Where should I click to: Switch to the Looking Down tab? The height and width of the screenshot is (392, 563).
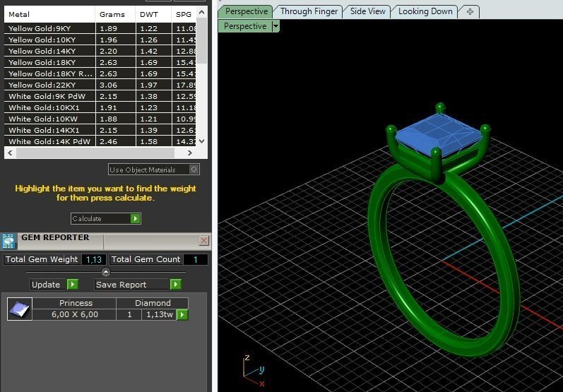pyautogui.click(x=425, y=11)
